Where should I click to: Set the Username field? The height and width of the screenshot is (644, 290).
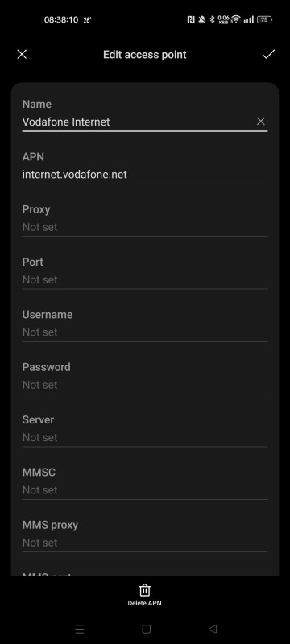[x=144, y=325]
